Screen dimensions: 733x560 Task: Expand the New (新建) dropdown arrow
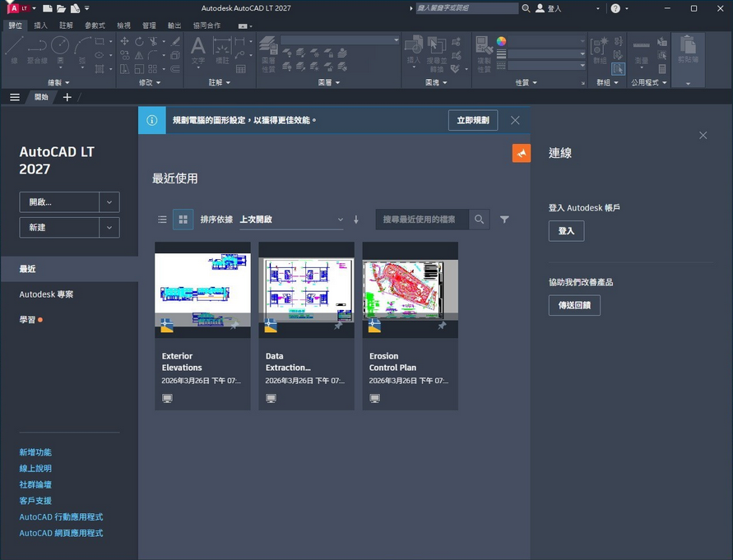109,227
